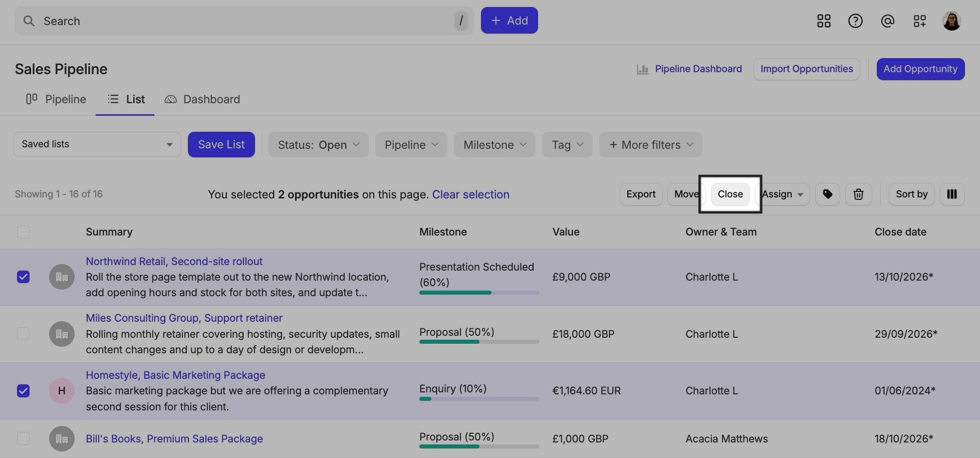Uncheck the Northwind Retail row checkbox
980x458 pixels.
(23, 277)
